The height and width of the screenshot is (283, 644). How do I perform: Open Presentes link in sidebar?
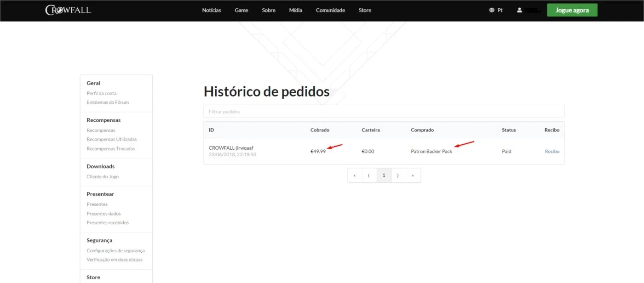click(97, 204)
